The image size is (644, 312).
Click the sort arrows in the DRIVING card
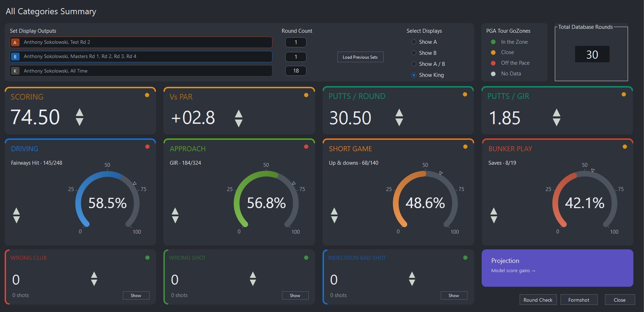point(16,216)
